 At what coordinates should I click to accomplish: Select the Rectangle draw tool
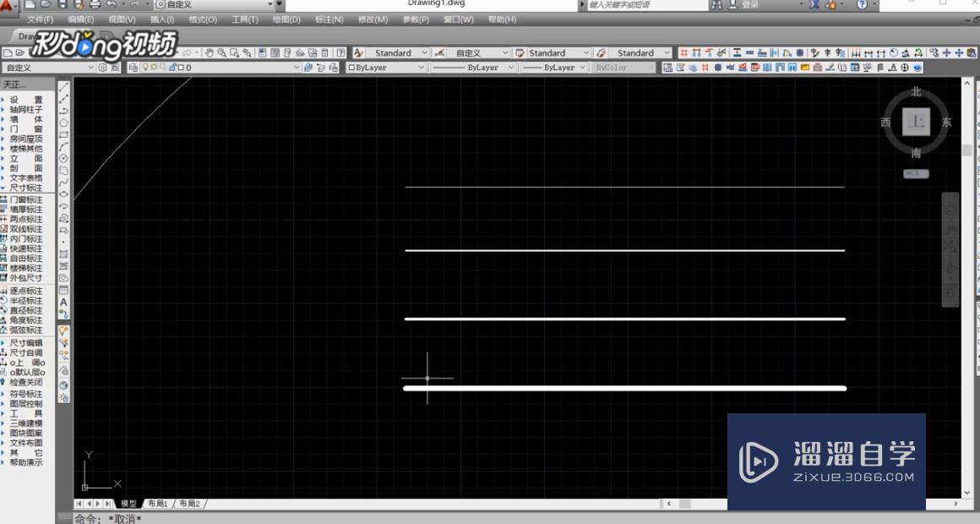tap(63, 135)
